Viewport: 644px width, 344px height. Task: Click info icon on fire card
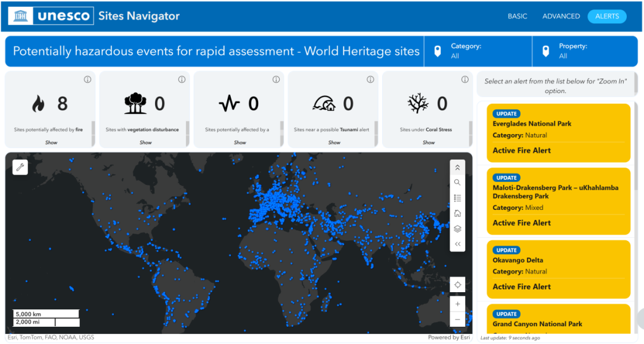point(87,80)
